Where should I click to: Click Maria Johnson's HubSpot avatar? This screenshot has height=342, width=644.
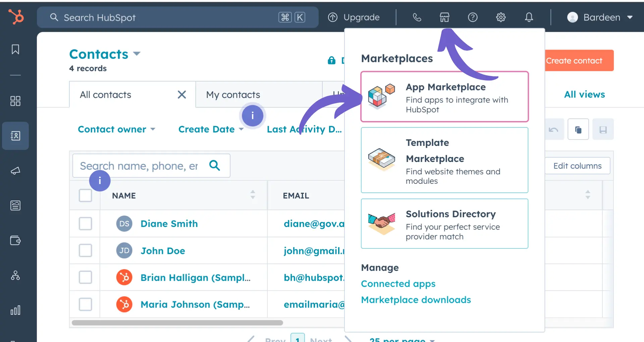tap(124, 304)
